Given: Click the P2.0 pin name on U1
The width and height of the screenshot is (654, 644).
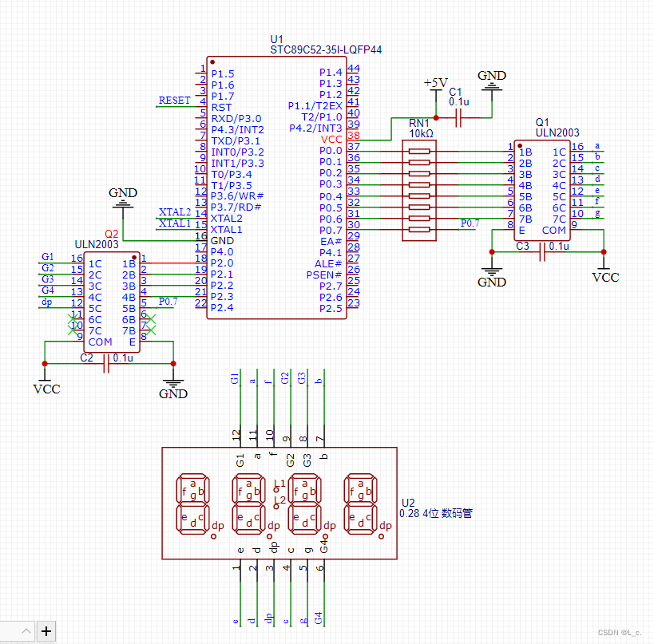Looking at the screenshot, I should [x=222, y=263].
